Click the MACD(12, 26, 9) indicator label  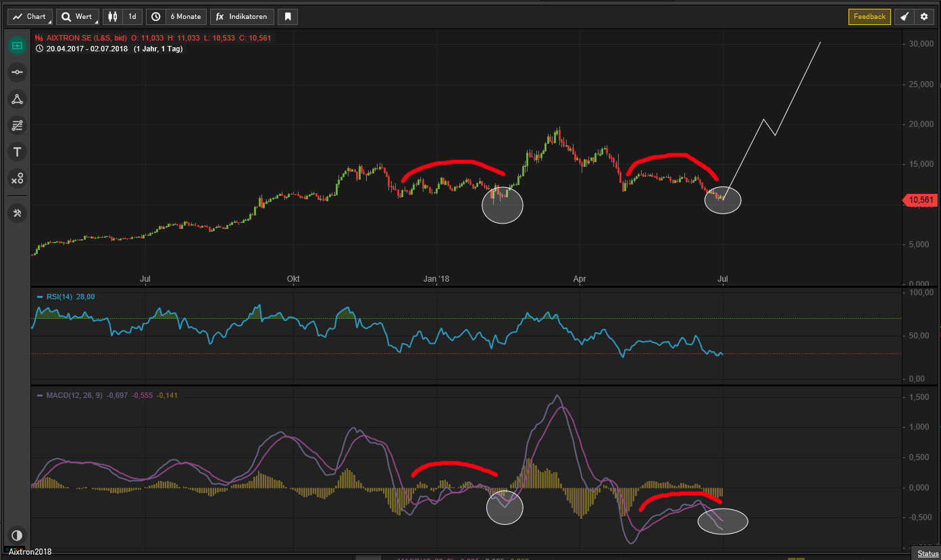73,395
